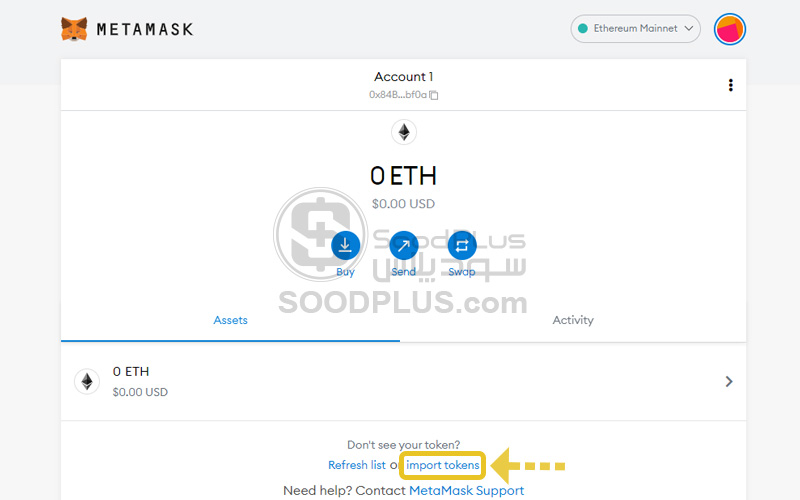This screenshot has height=500, width=800.
Task: Click the Buy download-arrow button
Action: pyautogui.click(x=345, y=245)
